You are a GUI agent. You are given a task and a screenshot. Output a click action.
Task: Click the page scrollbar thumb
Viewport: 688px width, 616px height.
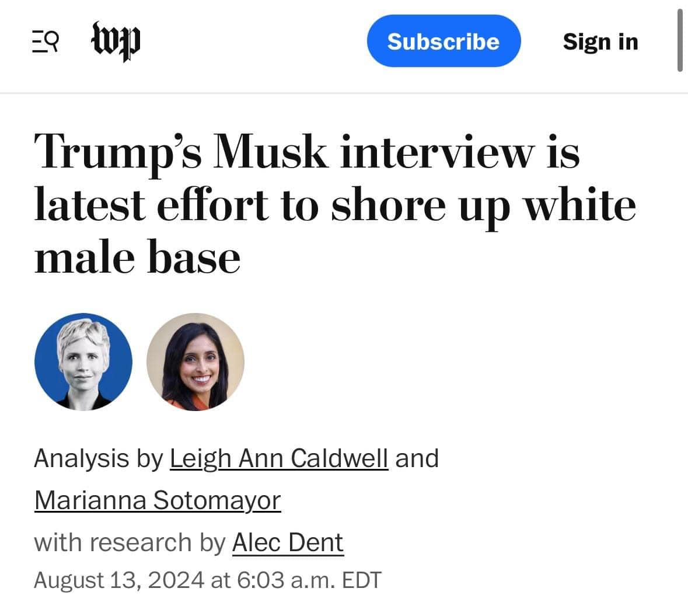tap(680, 40)
